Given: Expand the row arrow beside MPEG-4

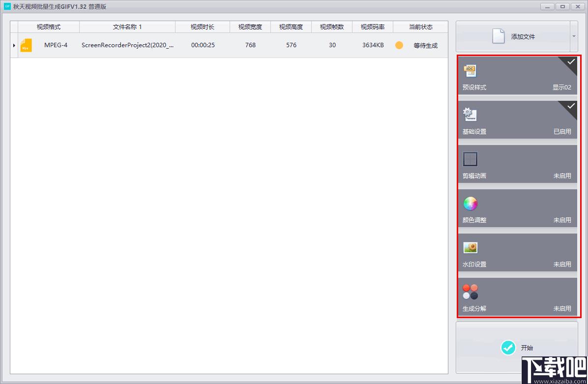Looking at the screenshot, I should [14, 45].
